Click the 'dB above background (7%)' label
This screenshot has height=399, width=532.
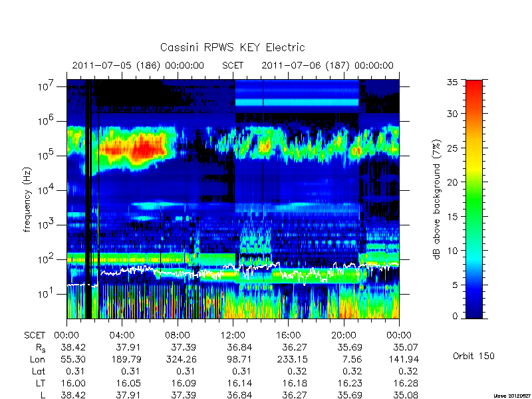pos(437,200)
